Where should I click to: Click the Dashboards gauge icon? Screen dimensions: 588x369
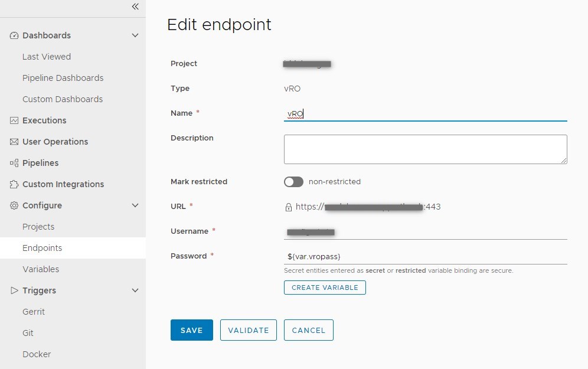[14, 35]
